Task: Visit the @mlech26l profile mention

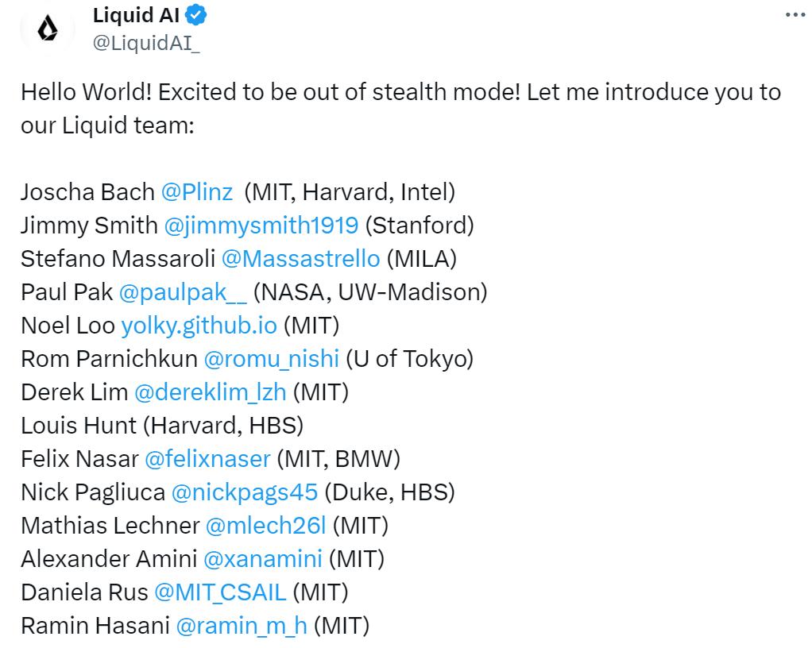Action: click(265, 526)
